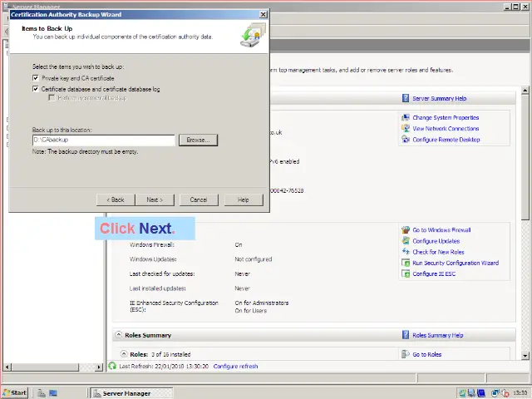Collapse the Roles Summary section

tap(118, 334)
